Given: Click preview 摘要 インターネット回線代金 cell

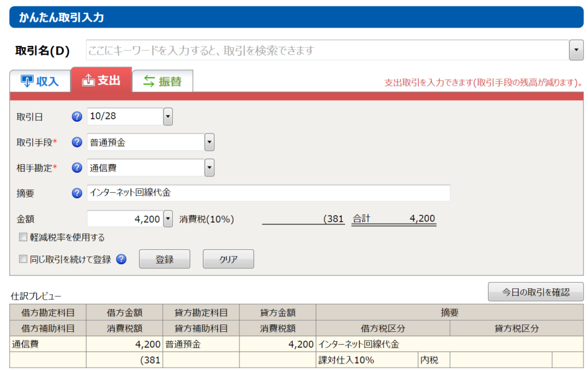Looking at the screenshot, I should [x=450, y=344].
